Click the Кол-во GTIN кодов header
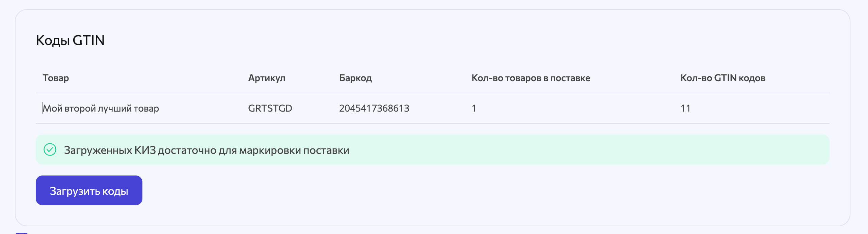868x234 pixels. click(723, 78)
